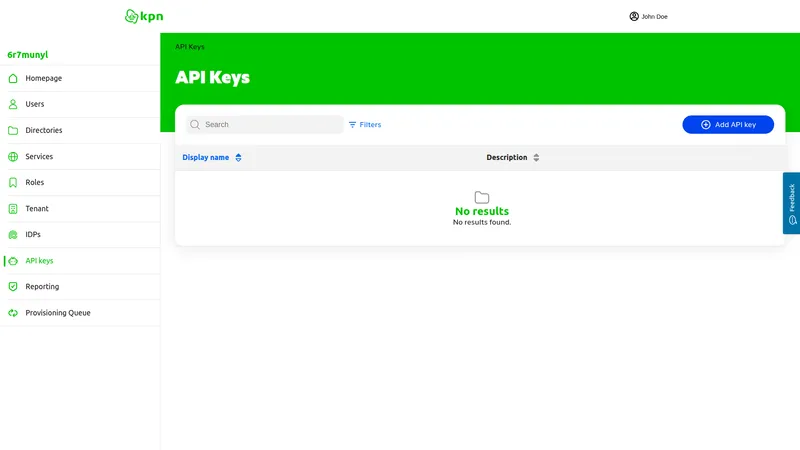Click the API Keys page title
Image resolution: width=800 pixels, height=450 pixels.
coord(213,78)
